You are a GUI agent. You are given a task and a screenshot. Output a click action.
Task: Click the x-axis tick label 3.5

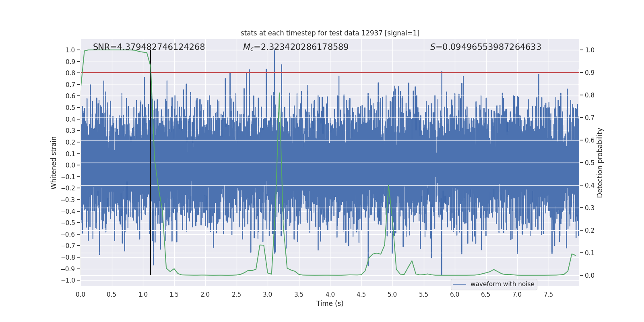tap(299, 294)
